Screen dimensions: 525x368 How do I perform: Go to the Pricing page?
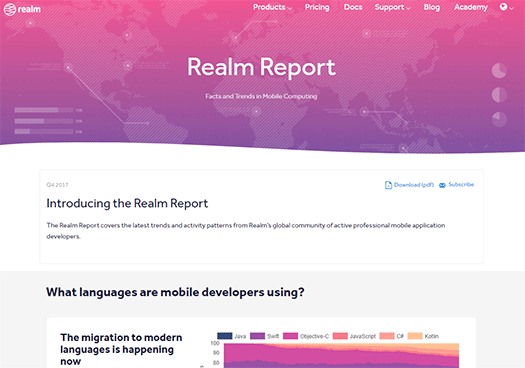[317, 7]
